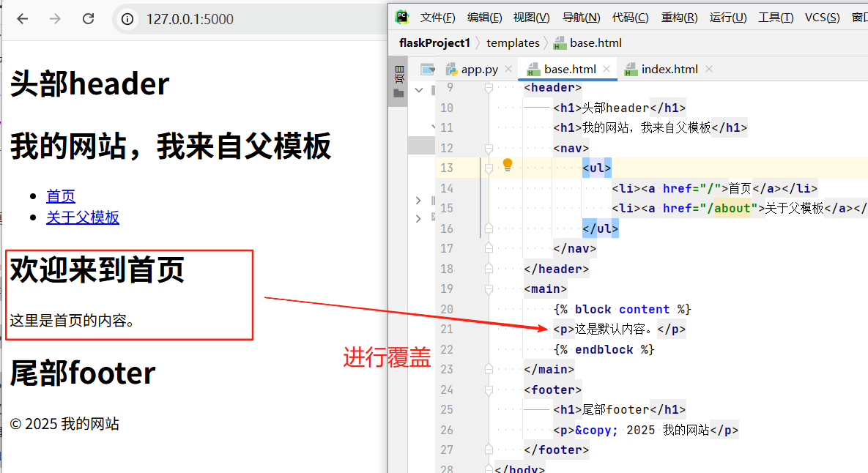
Task: Open the 文件(F) menu
Action: [437, 18]
